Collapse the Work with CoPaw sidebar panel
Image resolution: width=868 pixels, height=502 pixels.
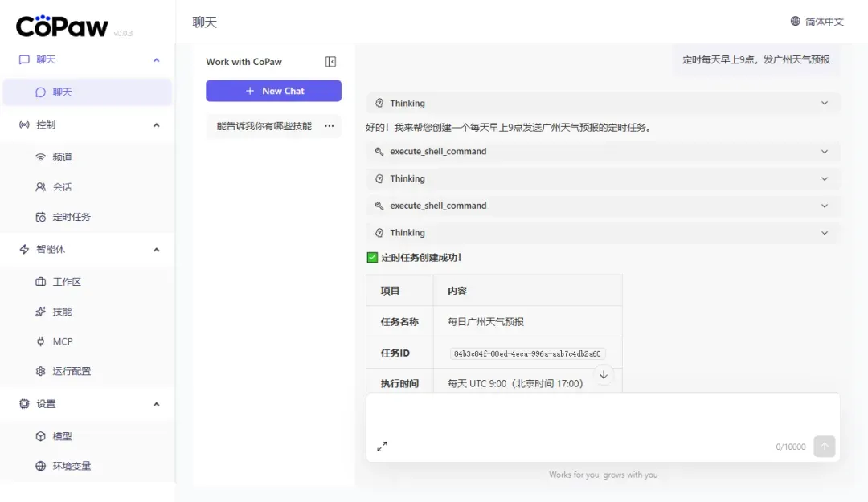[x=330, y=62]
